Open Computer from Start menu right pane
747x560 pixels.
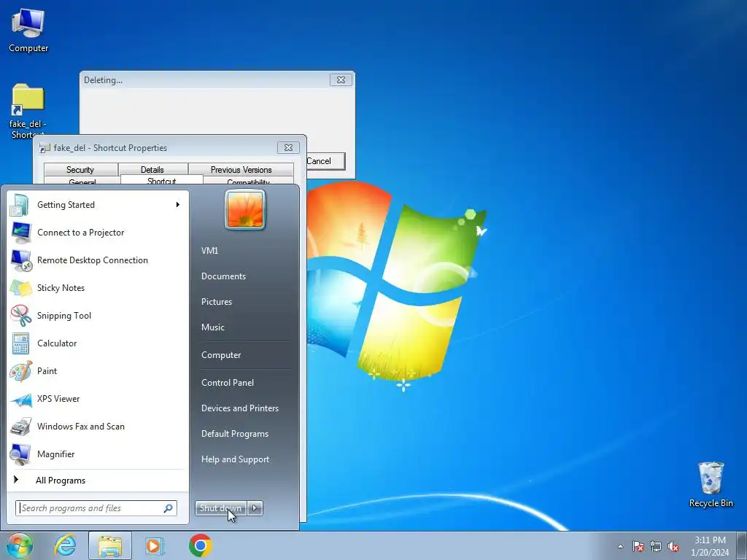(x=221, y=355)
